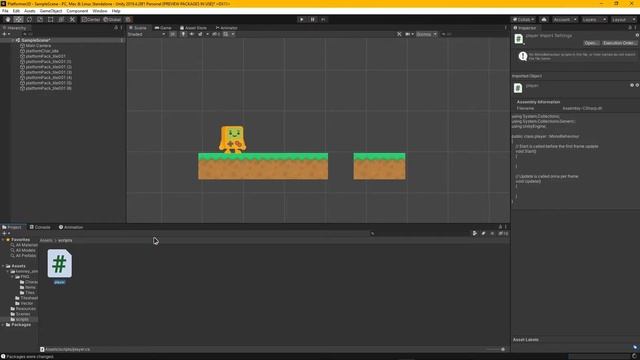The image size is (640, 360).
Task: Collapse the Favorites section in Project
Action: [3, 240]
